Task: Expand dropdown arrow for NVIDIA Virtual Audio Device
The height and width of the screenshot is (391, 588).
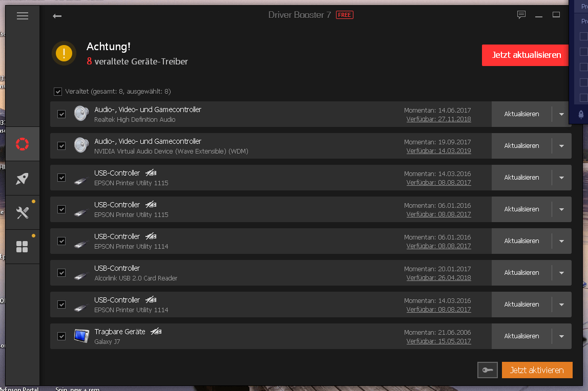Action: (562, 146)
